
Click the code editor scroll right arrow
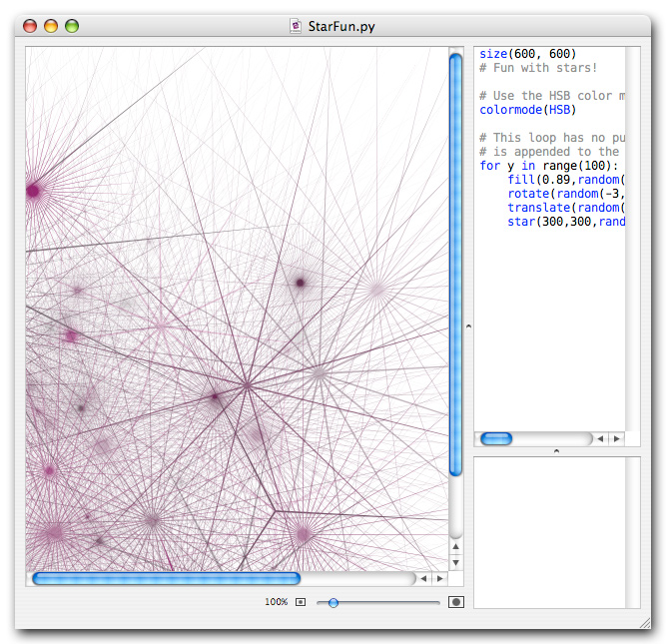coord(617,439)
